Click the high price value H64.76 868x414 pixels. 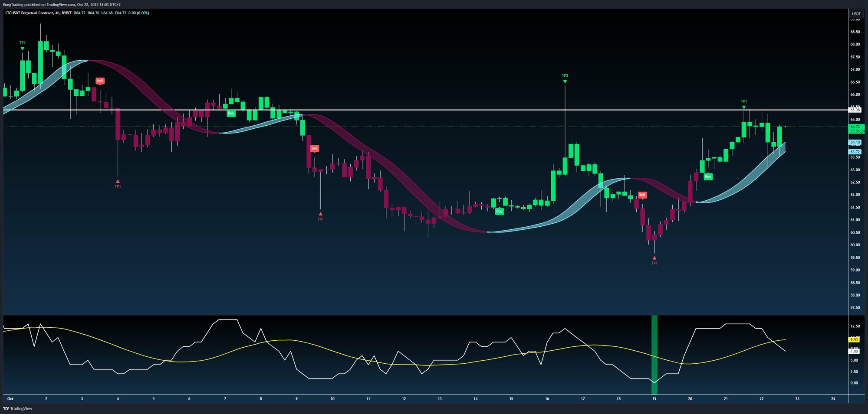click(x=93, y=13)
